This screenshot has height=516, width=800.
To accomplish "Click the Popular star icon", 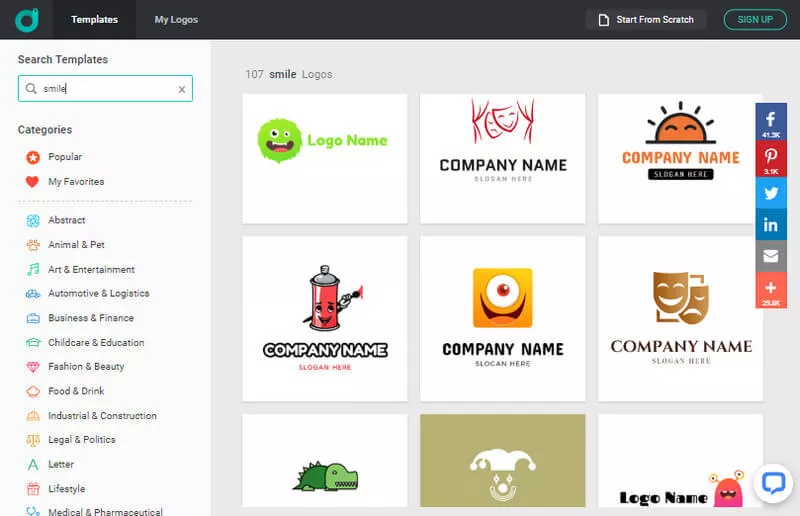I will click(x=33, y=157).
